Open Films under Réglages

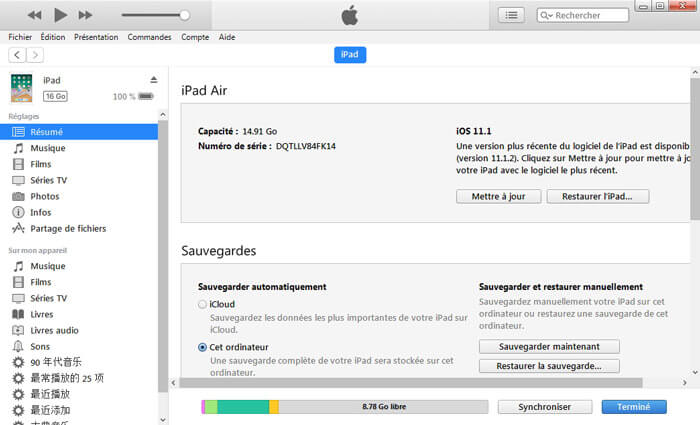click(79, 164)
